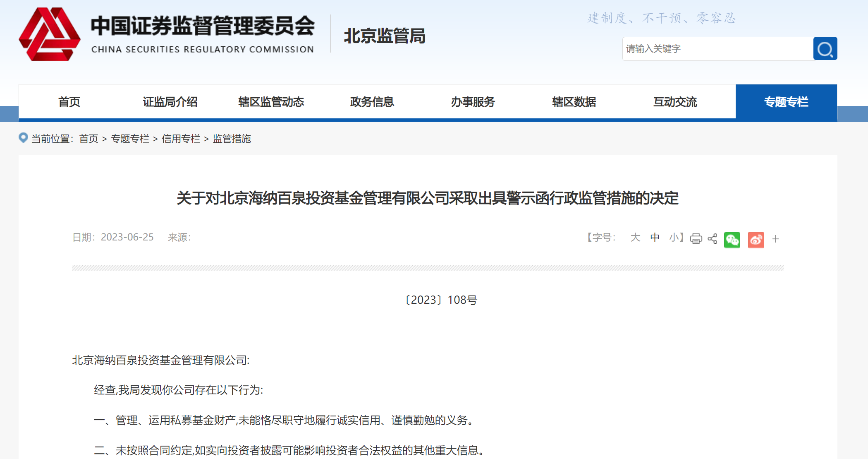Click the plus icon for more share options
Image resolution: width=868 pixels, height=459 pixels.
coord(776,239)
